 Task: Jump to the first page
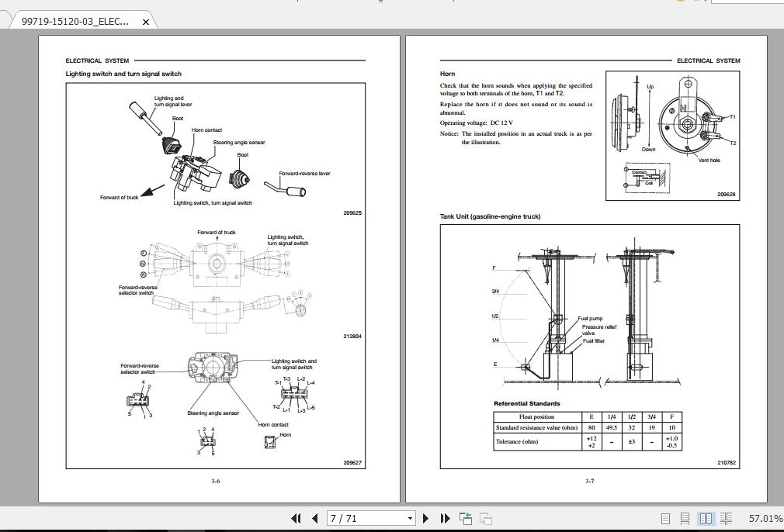pos(296,518)
